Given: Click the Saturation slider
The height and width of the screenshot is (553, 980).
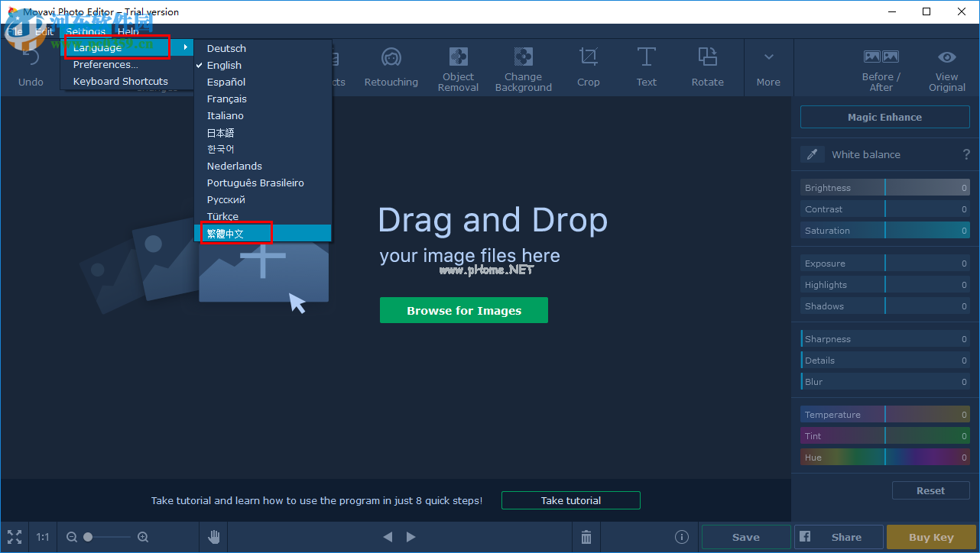Looking at the screenshot, I should 885,230.
